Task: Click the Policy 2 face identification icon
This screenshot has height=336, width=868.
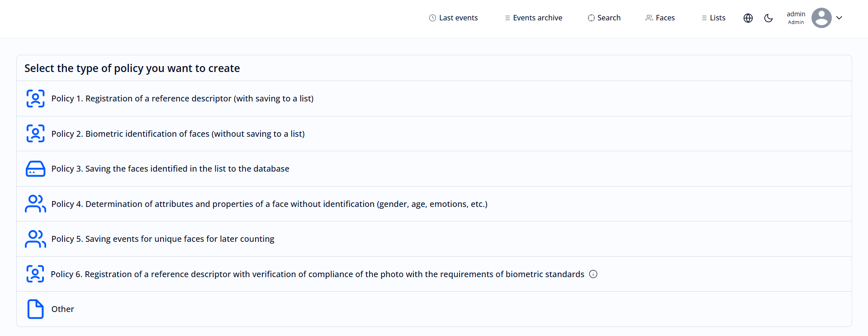Action: pos(35,134)
